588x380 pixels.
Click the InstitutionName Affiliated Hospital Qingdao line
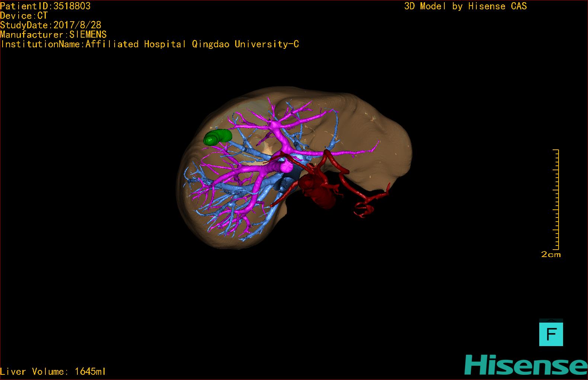point(150,44)
